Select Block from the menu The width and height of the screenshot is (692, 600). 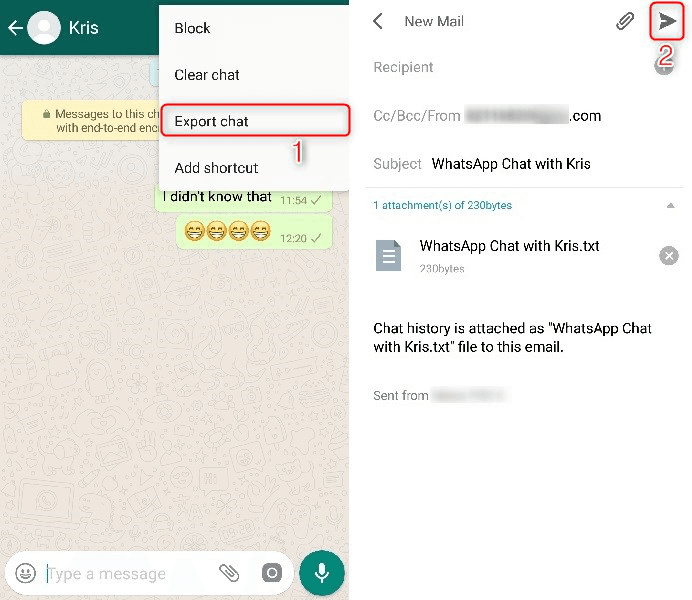pos(193,28)
